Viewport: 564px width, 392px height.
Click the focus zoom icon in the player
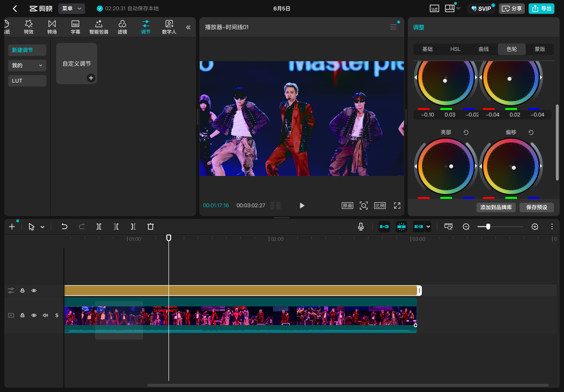(x=364, y=206)
